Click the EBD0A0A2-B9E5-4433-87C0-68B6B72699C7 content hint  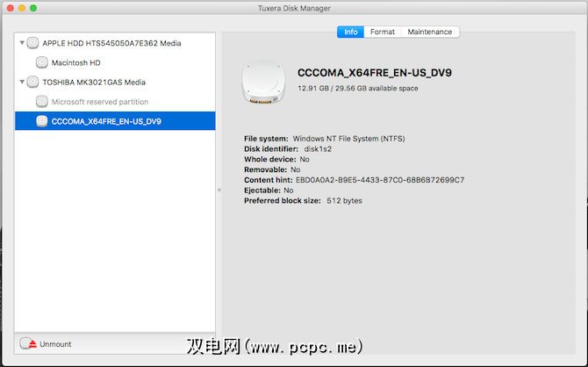(x=380, y=180)
